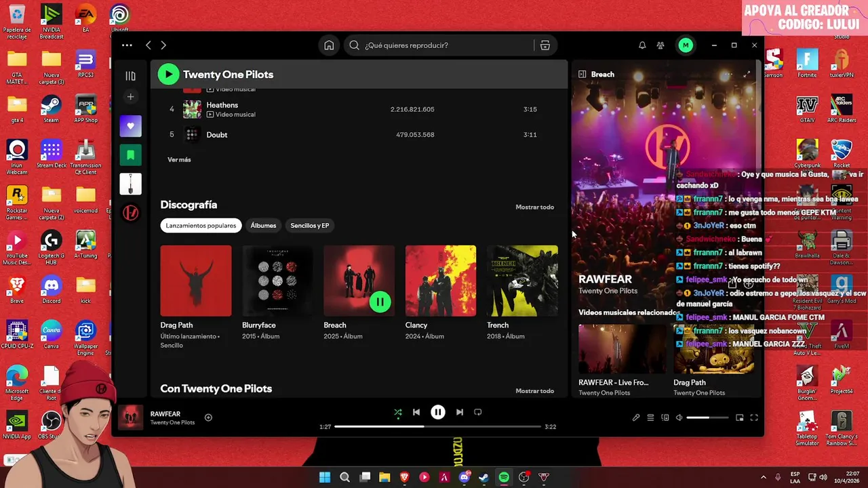Skip to the next track
868x488 pixels.
point(460,412)
